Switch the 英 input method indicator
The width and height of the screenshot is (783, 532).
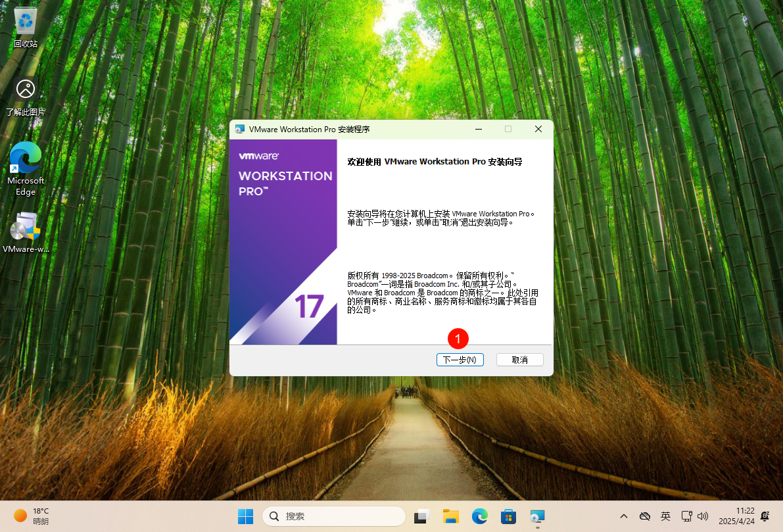666,516
